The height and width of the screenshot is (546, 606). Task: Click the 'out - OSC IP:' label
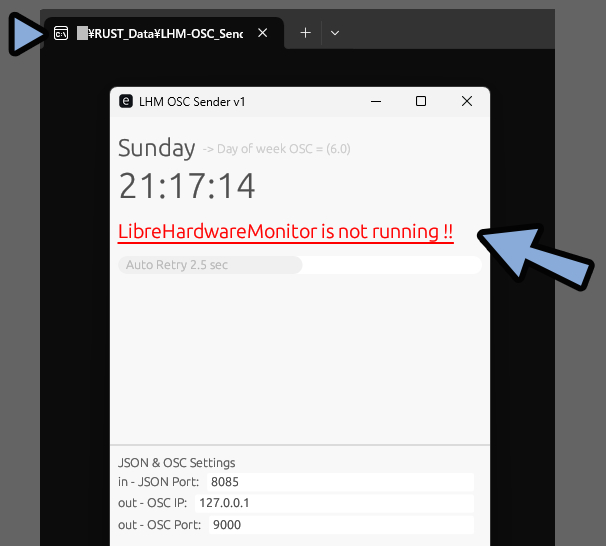[152, 503]
